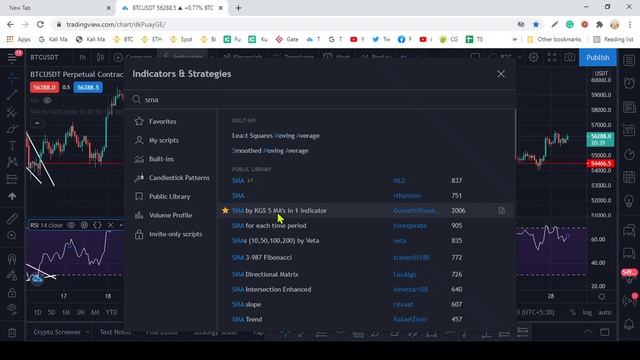Toggle fullscreen mode icon
This screenshot has width=640, height=360.
coord(552,58)
